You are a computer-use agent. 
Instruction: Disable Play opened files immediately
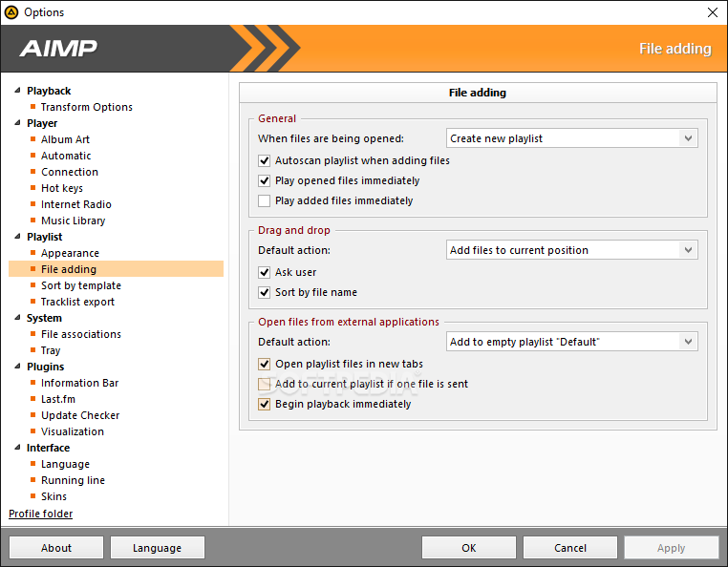click(265, 181)
